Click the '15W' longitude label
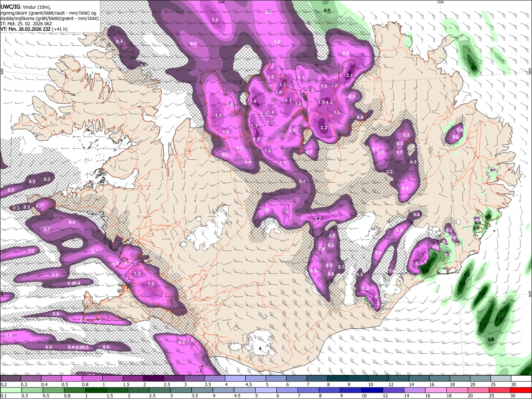Screen dimensions: 532x399 coord(440,2)
